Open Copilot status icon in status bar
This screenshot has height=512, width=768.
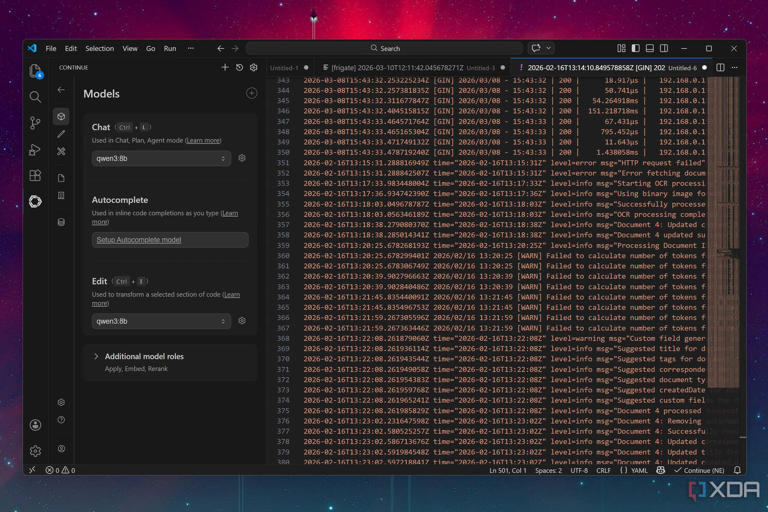click(661, 470)
